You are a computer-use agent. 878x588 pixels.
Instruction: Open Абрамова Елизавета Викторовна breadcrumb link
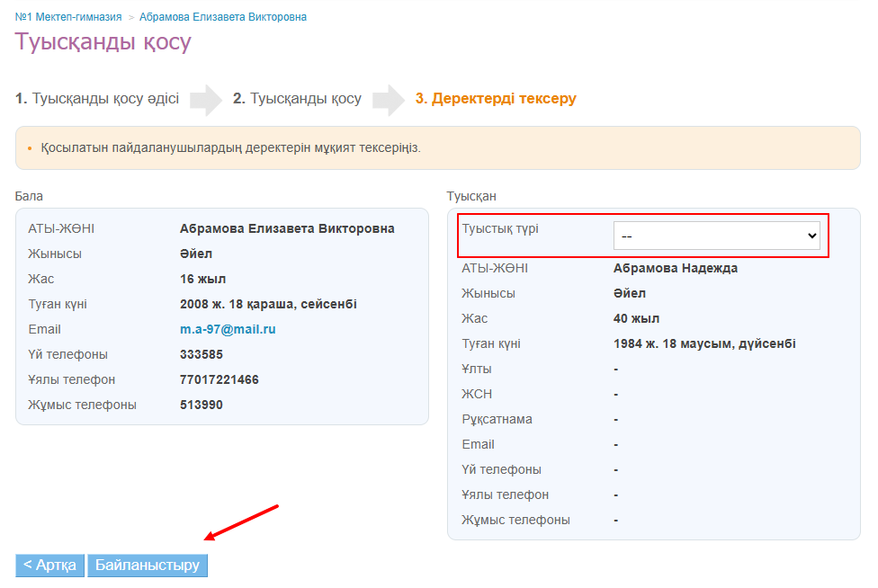coord(222,17)
